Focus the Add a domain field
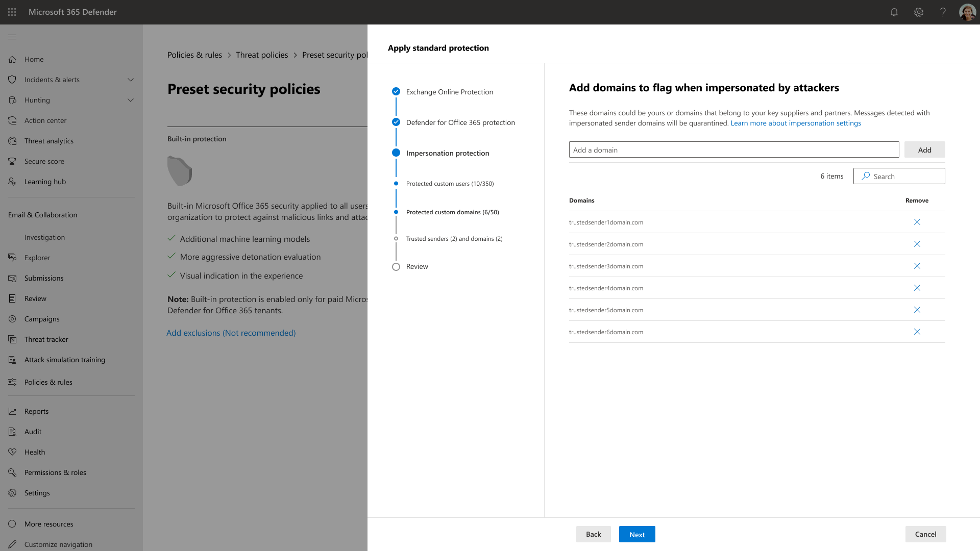 (734, 149)
